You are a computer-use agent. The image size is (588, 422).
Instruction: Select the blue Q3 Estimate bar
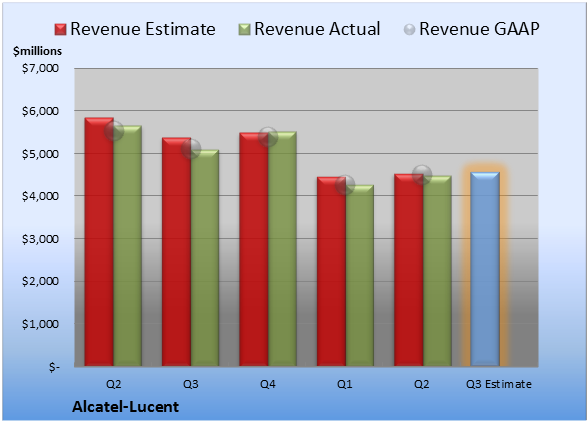tap(485, 269)
